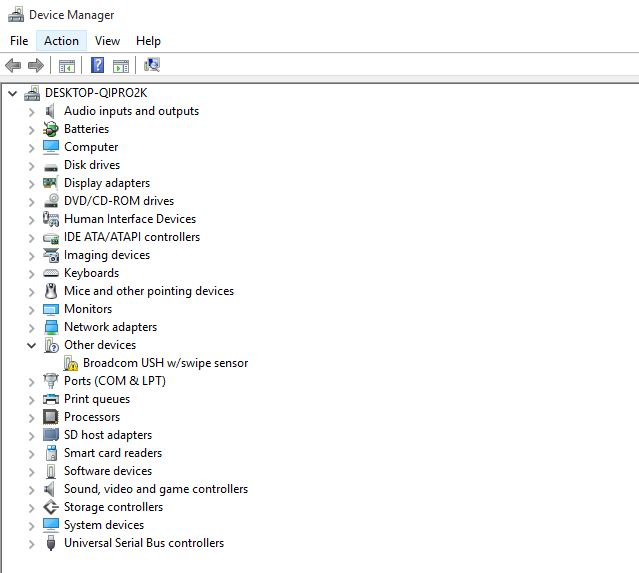The width and height of the screenshot is (639, 573).
Task: Select the DESKTOP-QIPRO2K root label
Action: [x=96, y=93]
